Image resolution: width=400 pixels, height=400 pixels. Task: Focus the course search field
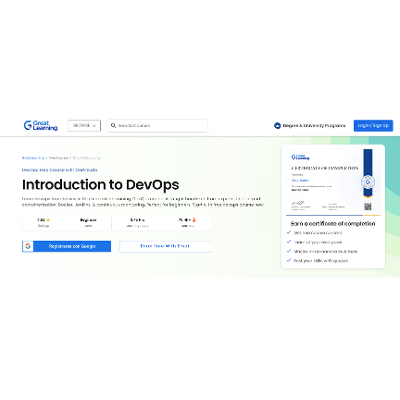pyautogui.click(x=157, y=126)
